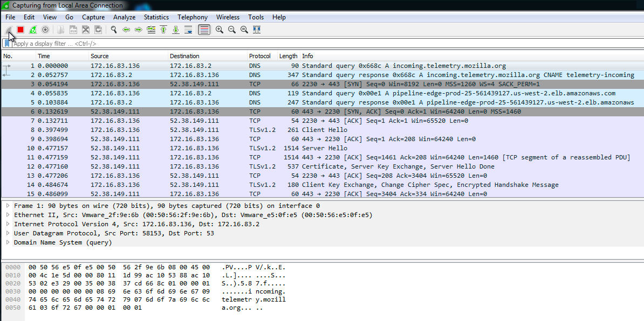Image resolution: width=644 pixels, height=321 pixels.
Task: Jump to the last packet
Action: coord(176,30)
